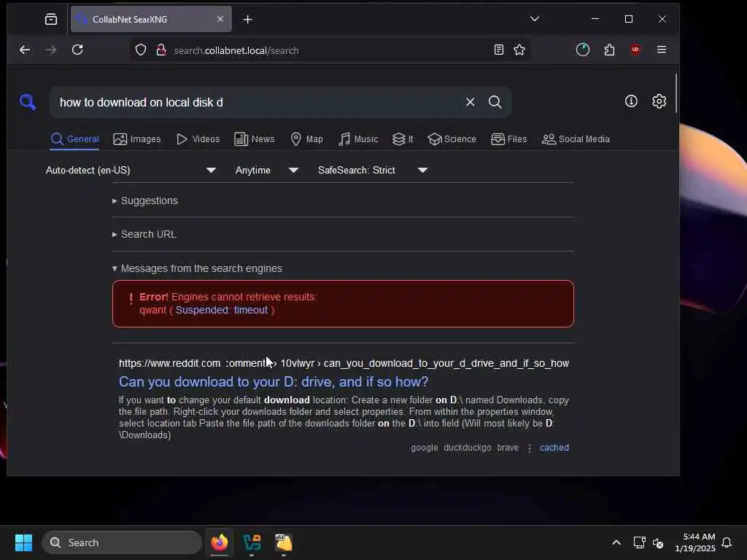Click the Firefox taskbar icon

coord(219,542)
